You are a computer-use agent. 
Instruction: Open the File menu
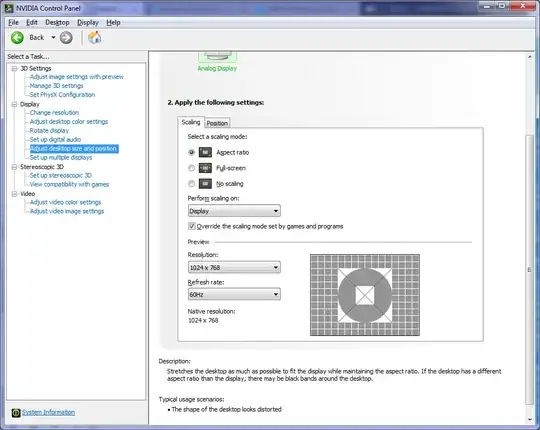coord(13,23)
